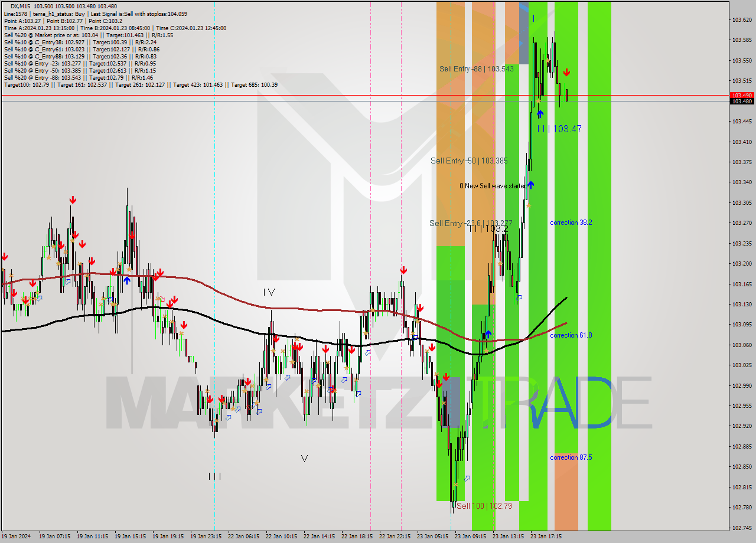Viewport: 756px width, 543px height.
Task: Click the '23 Jan 09:15' time axis label
Action: pos(470,537)
